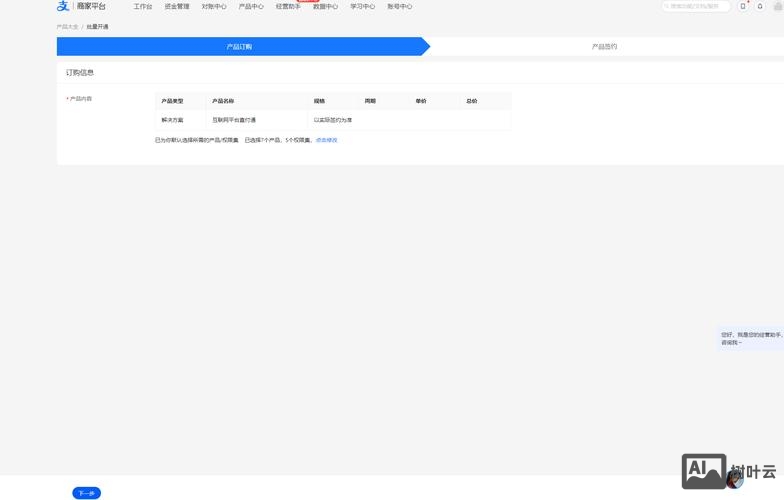Go to 账号中心
This screenshot has width=784, height=500.
[x=400, y=6]
